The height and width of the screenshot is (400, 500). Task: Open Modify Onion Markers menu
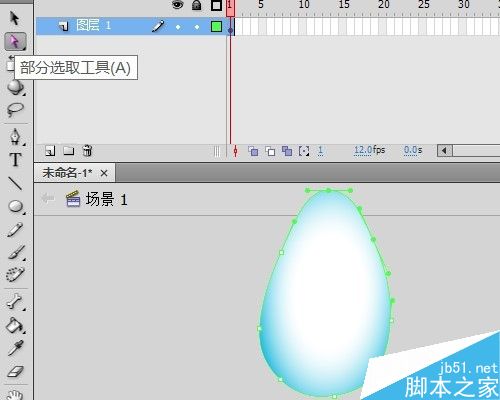tap(304, 151)
